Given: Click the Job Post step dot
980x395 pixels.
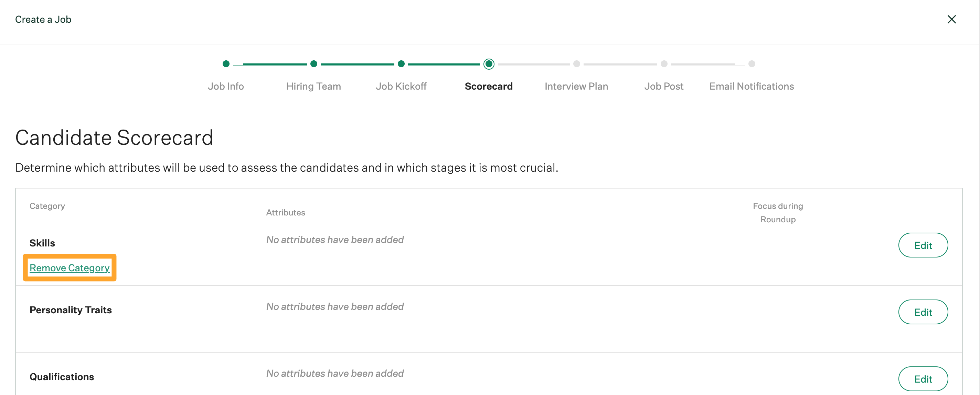Looking at the screenshot, I should tap(664, 64).
